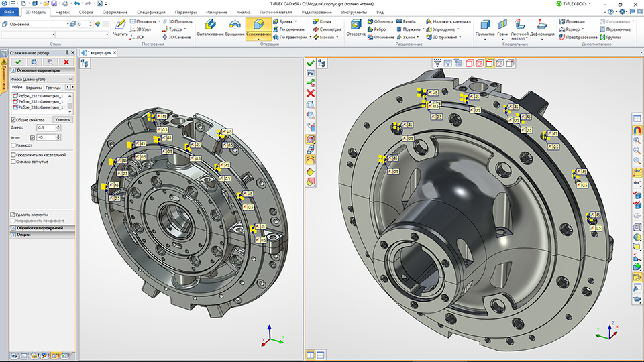This screenshot has width=644, height=362.
Task: Click the Удалить button
Action: coord(62,120)
